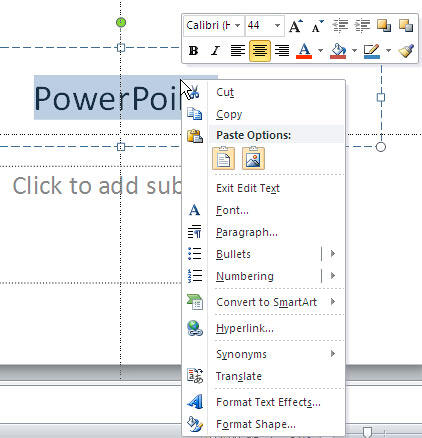Open the shape outline dropdown arrow
Viewport: 422px width, 438px height.
388,51
